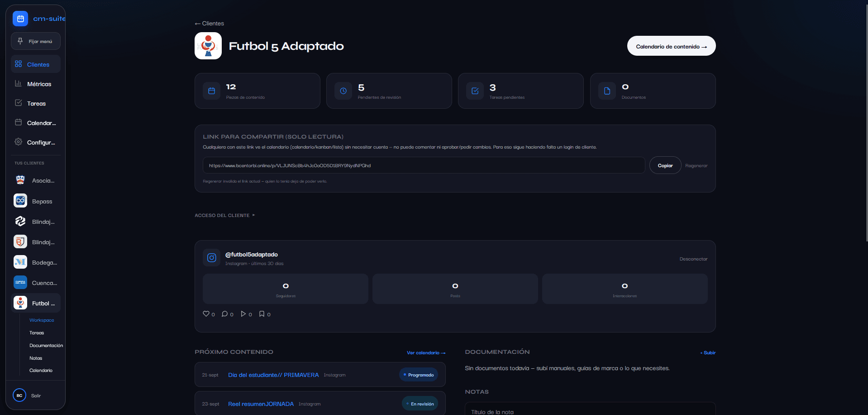Expand the Acceso del cliente section

225,216
